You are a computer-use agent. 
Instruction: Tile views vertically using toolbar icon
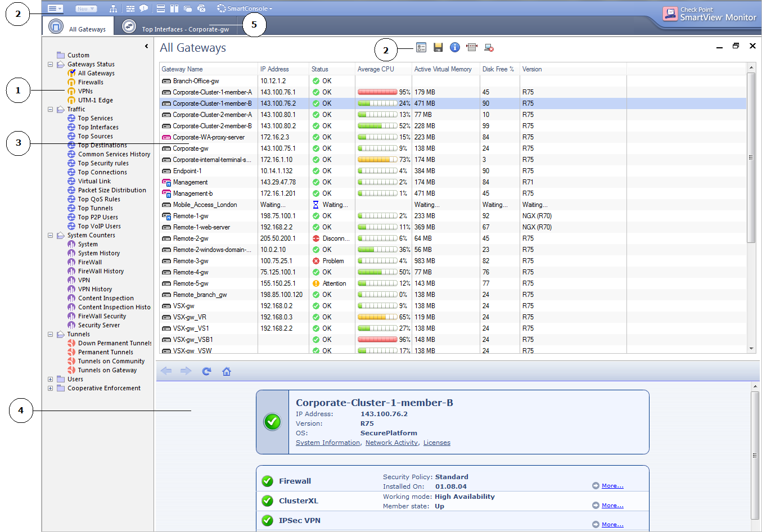(x=174, y=8)
